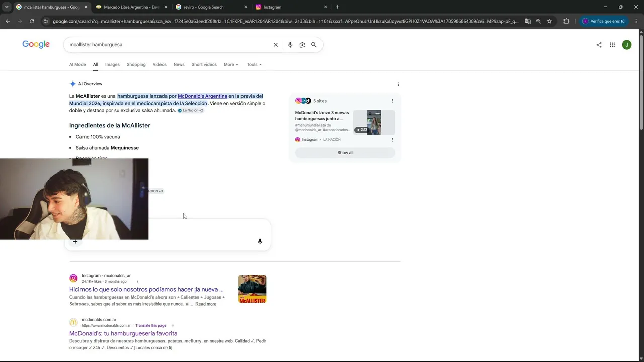
Task: Expand the Tools dropdown
Action: pos(254,65)
